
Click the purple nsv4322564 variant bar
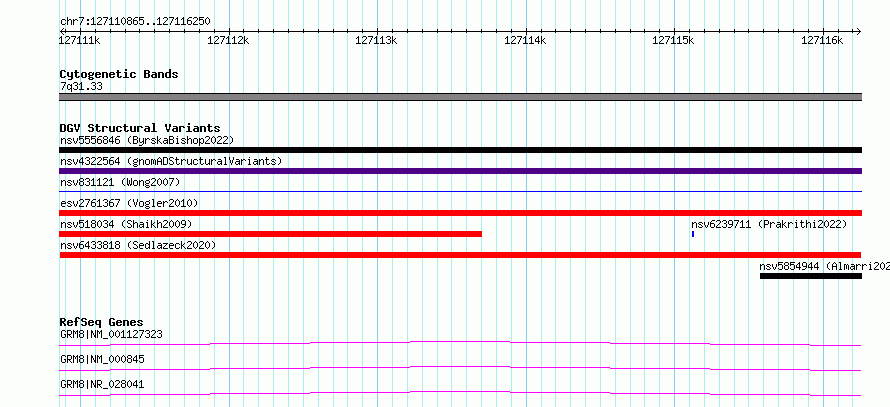pos(460,171)
